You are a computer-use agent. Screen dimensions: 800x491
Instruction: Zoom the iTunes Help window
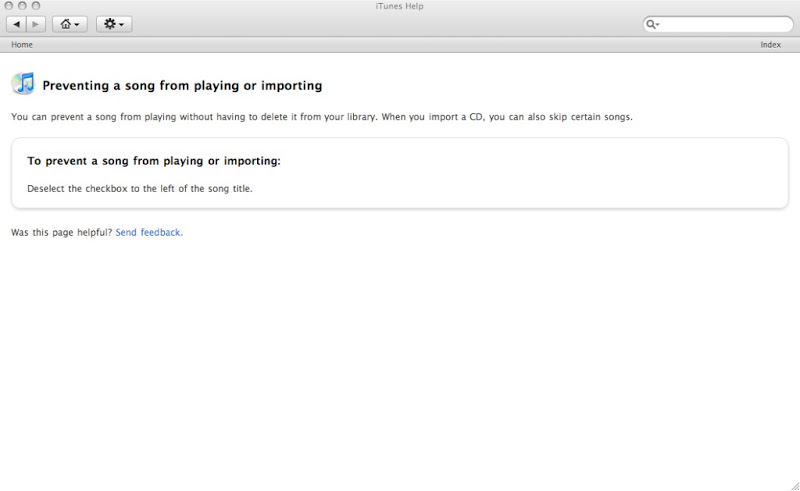[36, 6]
